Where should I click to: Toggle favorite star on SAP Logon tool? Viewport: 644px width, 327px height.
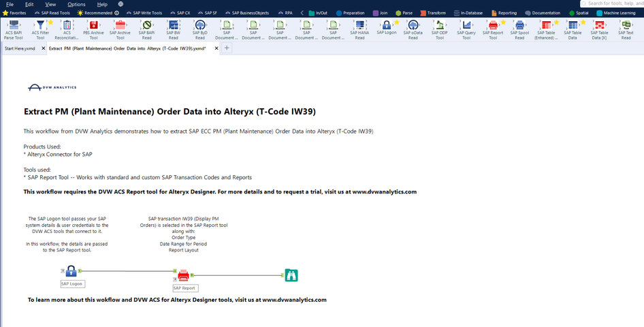397,22
